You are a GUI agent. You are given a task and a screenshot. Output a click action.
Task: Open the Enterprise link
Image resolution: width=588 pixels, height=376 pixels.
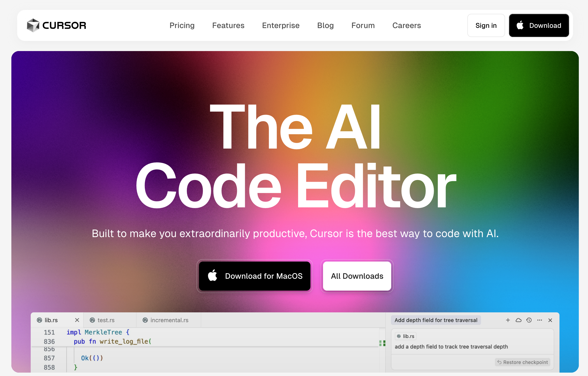tap(280, 25)
